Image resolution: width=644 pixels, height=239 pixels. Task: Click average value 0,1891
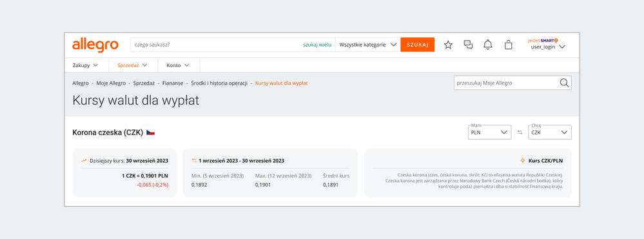[x=331, y=185]
